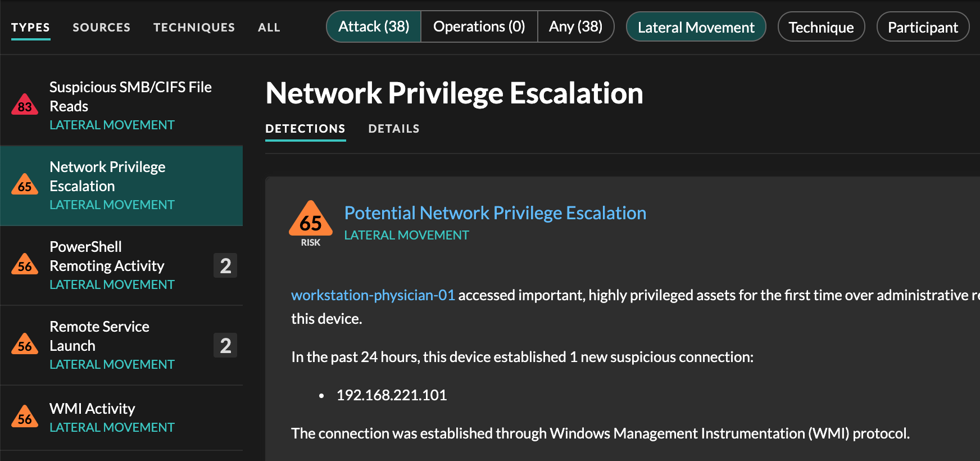This screenshot has height=461, width=980.
Task: Click PowerShell Remoting count badge 2
Action: pyautogui.click(x=225, y=265)
